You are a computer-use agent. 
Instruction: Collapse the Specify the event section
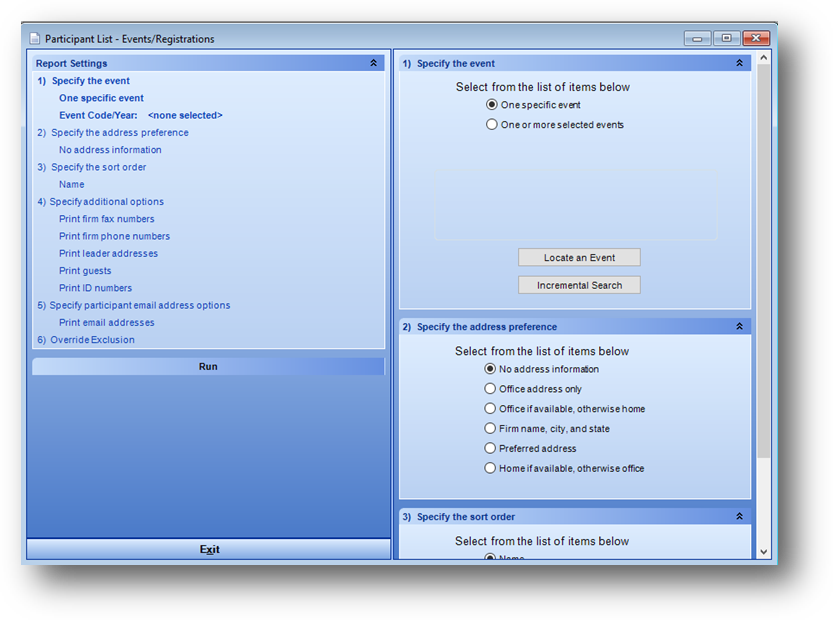[739, 63]
